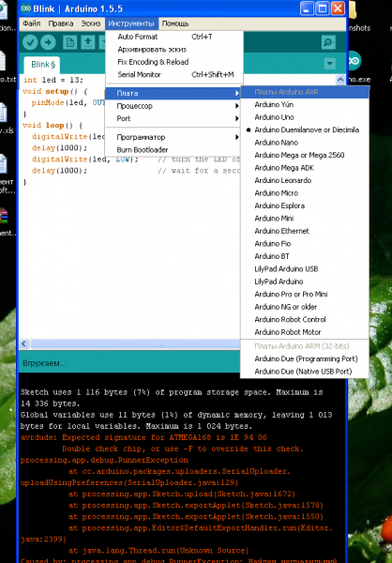Image resolution: width=392 pixels, height=563 pixels.
Task: Click the horizontal scrollbar thumb
Action: [135, 344]
